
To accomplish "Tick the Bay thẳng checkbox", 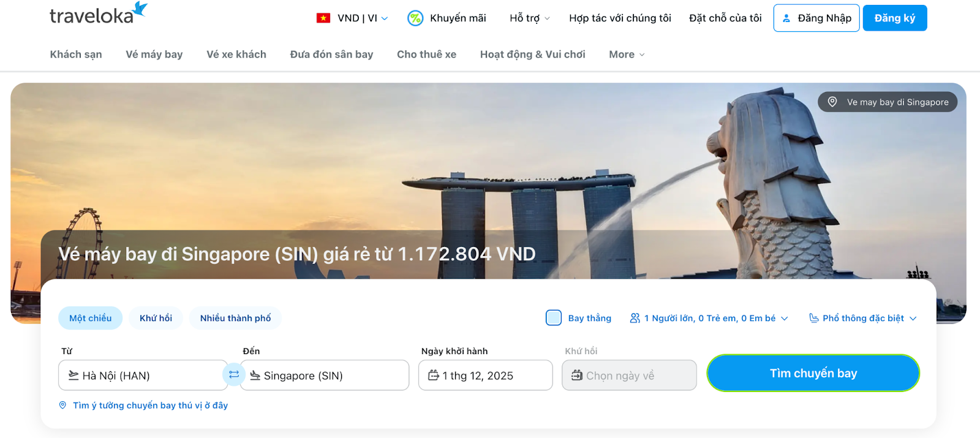I will [x=553, y=318].
